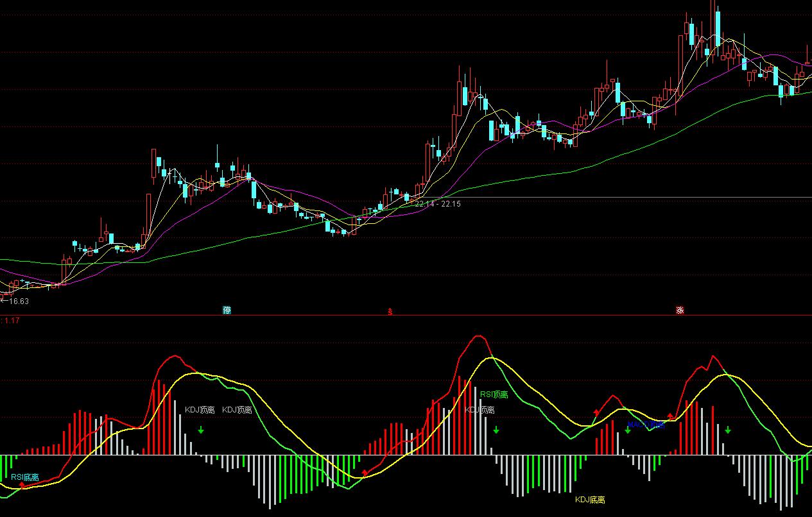Select the 22.14 - 22.15 gap label
The width and height of the screenshot is (812, 517).
(438, 204)
